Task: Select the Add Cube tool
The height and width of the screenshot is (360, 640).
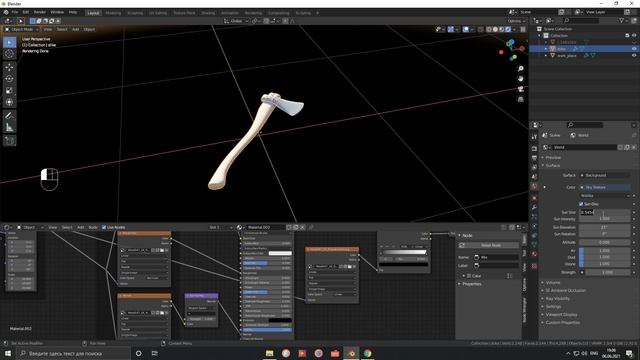Action: tap(10, 141)
